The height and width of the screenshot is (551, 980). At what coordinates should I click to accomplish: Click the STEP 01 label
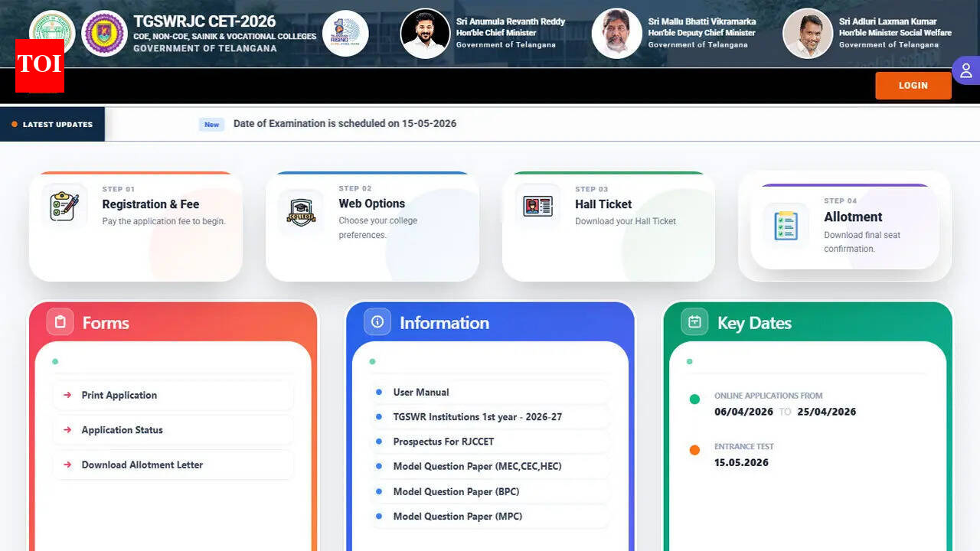coord(119,189)
